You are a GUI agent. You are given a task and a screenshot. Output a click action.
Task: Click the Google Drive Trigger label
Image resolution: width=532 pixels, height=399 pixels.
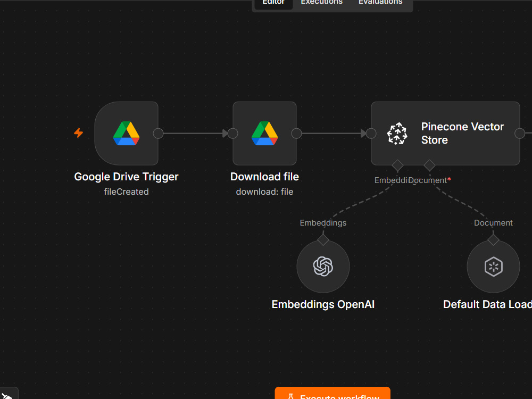(126, 177)
